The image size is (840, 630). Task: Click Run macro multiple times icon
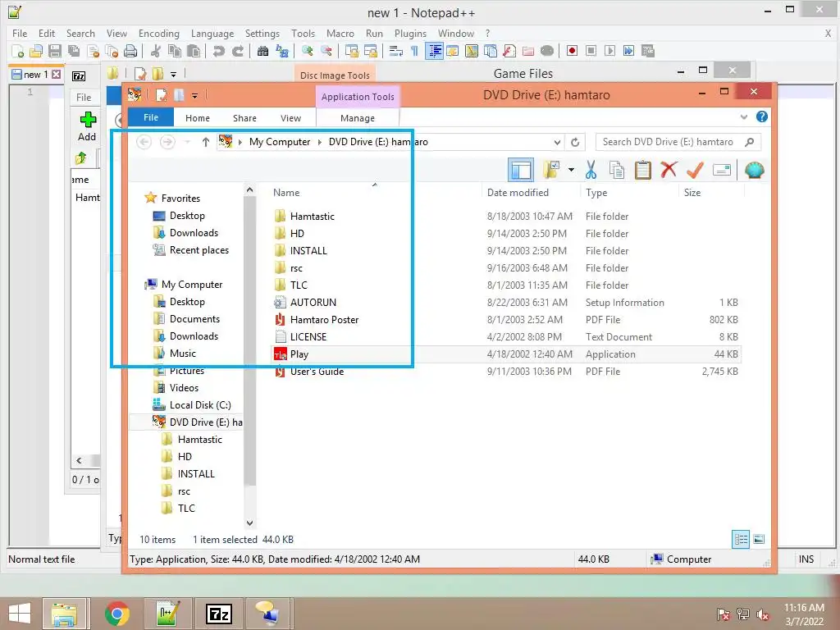pyautogui.click(x=628, y=51)
